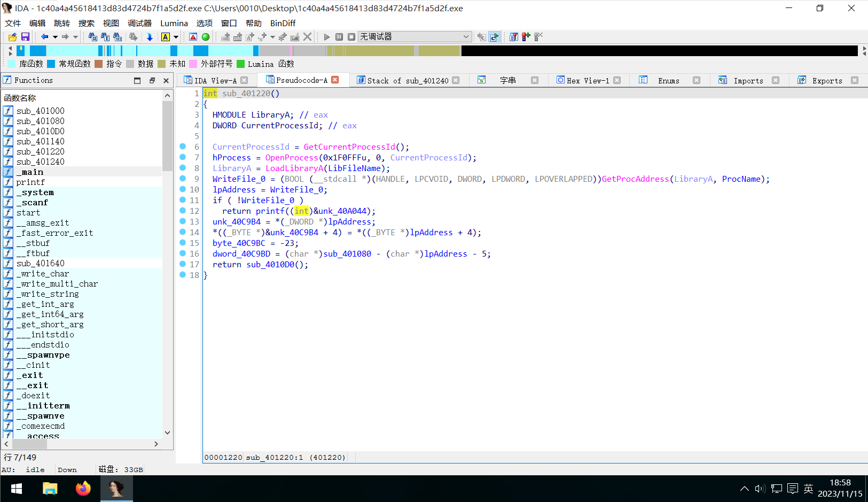
Task: Click the blue down-arrow jump icon
Action: point(150,37)
